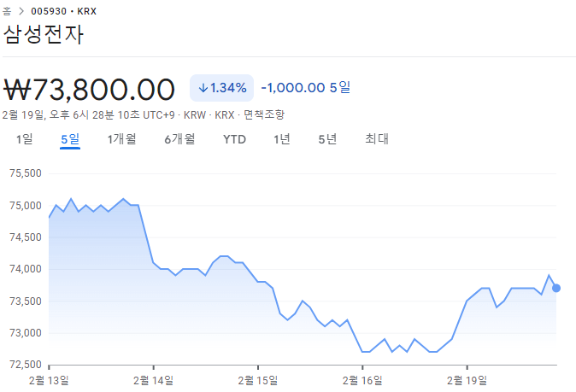Switch to the 1개월 range tab
Screen dimensions: 576x392
(121, 139)
